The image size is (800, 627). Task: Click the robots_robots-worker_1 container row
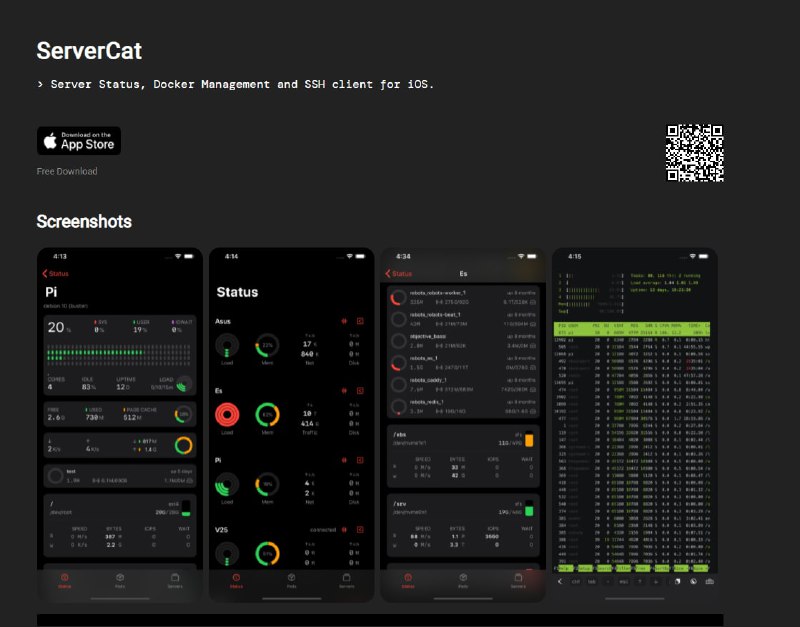463,297
